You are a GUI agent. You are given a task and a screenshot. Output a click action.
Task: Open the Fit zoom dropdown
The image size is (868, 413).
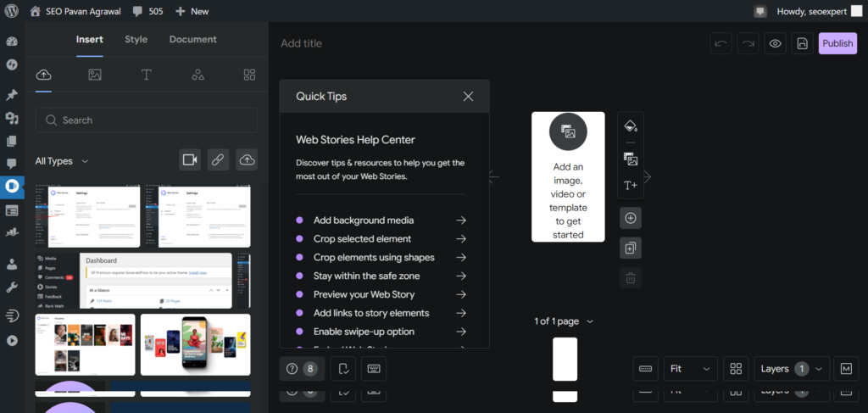coord(690,369)
